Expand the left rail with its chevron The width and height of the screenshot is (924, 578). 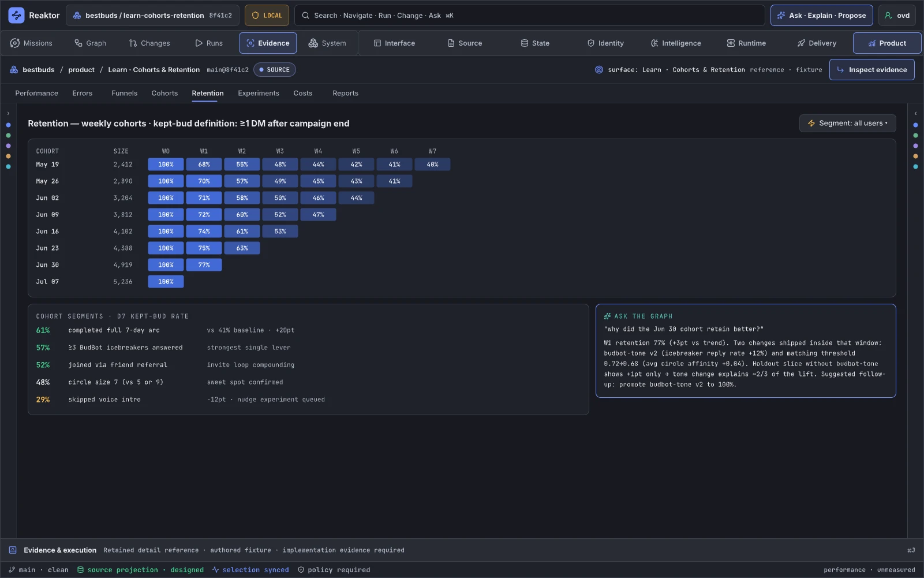(8, 114)
